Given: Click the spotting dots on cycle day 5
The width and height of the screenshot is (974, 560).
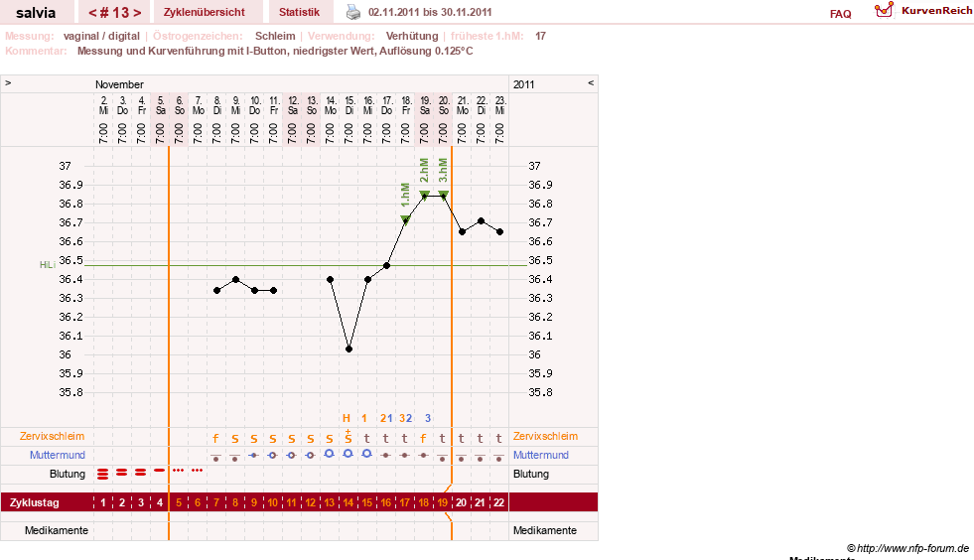Looking at the screenshot, I should (x=179, y=471).
